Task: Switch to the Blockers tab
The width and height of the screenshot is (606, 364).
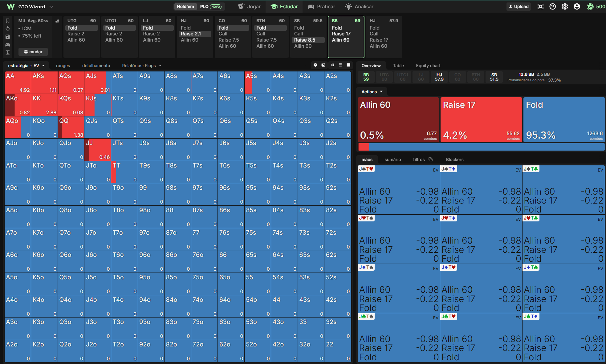Action: click(455, 160)
